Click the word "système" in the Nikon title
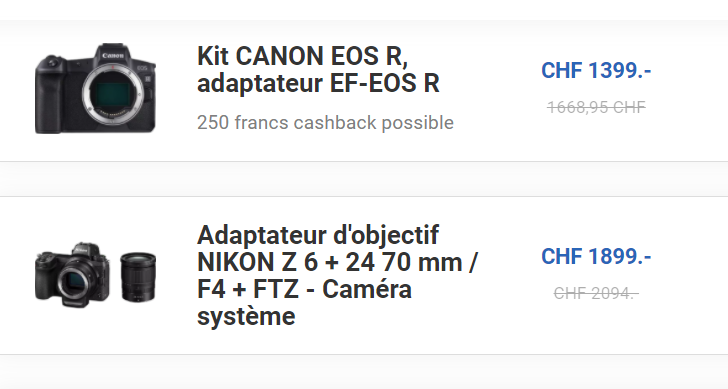 tap(246, 316)
